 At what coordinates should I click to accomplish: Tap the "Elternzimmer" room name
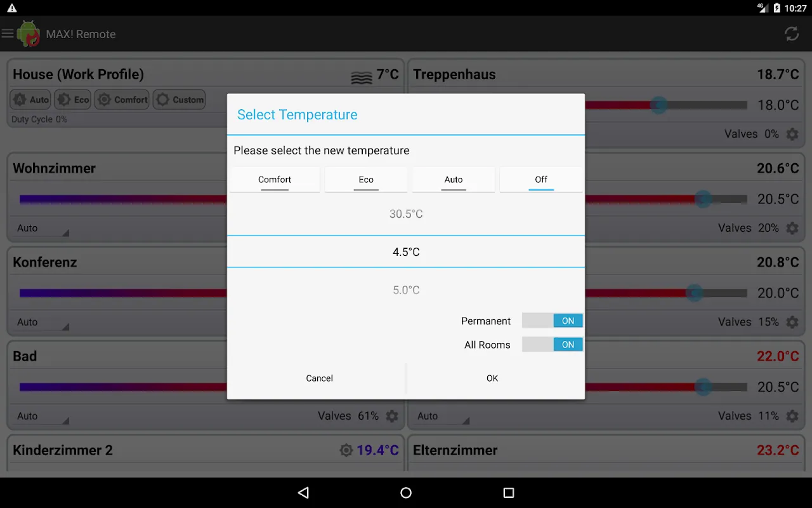pyautogui.click(x=455, y=450)
